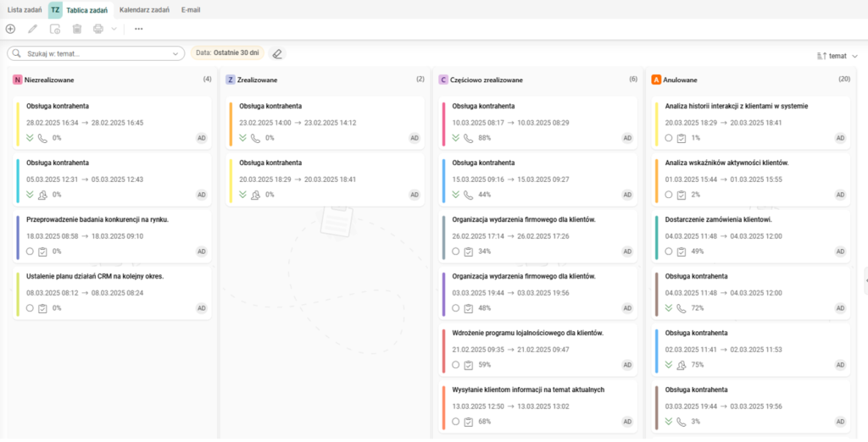Click double chevron icon on 23.02.2025 14:00 card
868x442 pixels.
coord(243,138)
